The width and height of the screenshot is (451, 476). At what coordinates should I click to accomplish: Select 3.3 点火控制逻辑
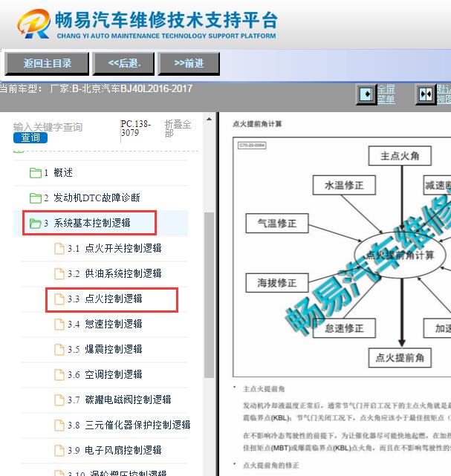[x=104, y=299]
